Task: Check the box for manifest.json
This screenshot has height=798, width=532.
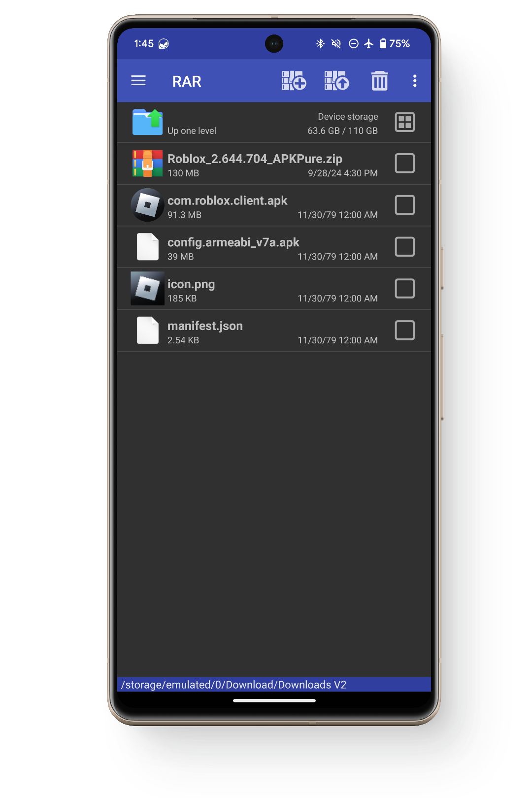Action: tap(405, 331)
